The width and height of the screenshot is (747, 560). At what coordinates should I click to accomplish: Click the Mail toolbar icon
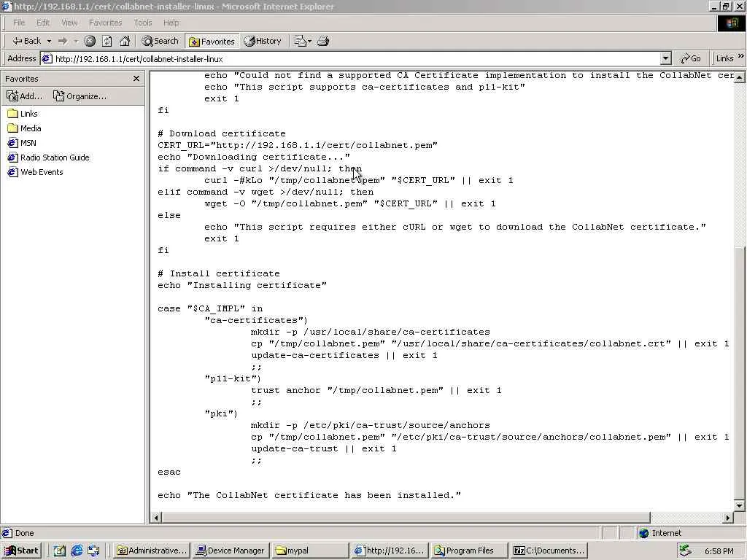[300, 41]
